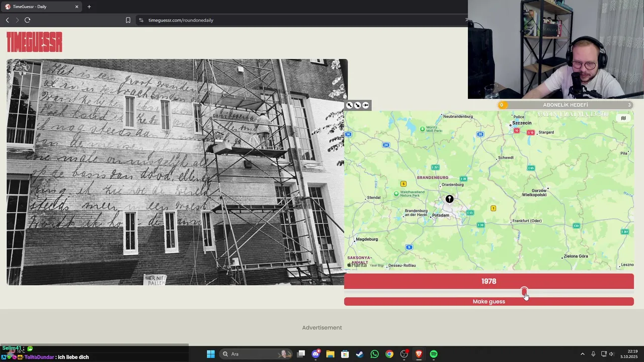Image resolution: width=644 pixels, height=362 pixels.
Task: Click the black guess pin marker on map
Action: (x=449, y=199)
